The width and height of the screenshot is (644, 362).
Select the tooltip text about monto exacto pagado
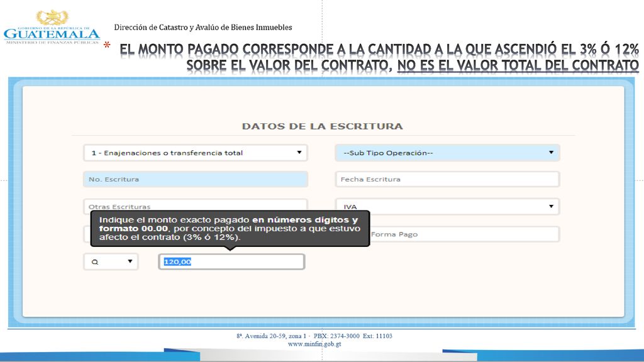(x=230, y=228)
